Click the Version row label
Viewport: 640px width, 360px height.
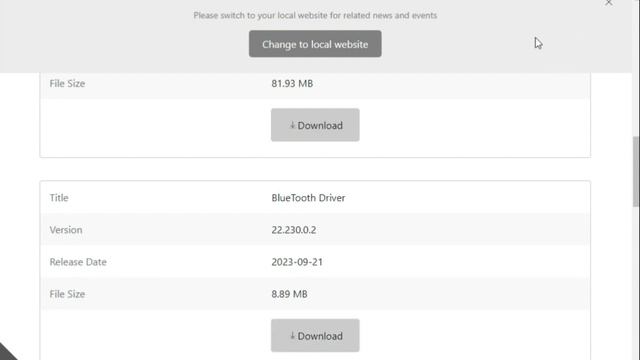tap(66, 230)
